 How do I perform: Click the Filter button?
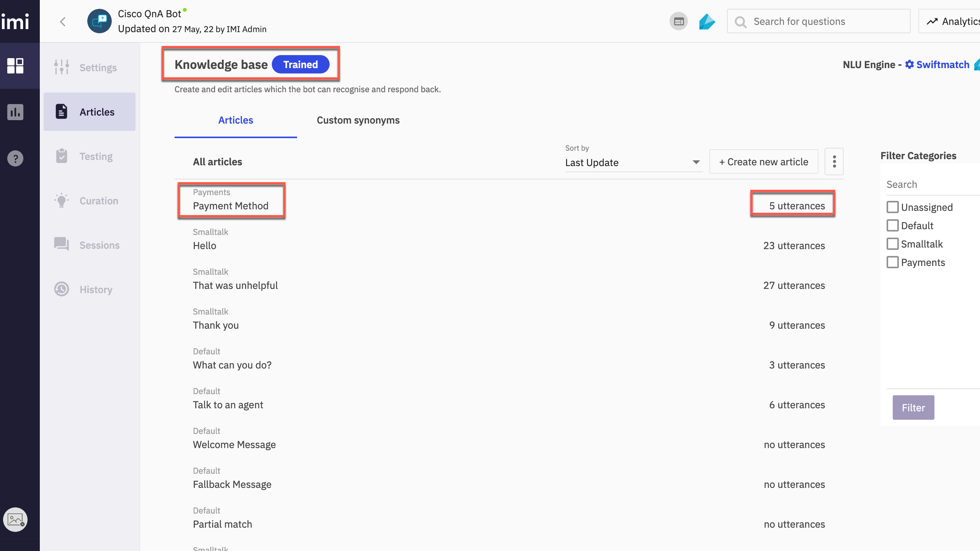coord(913,408)
